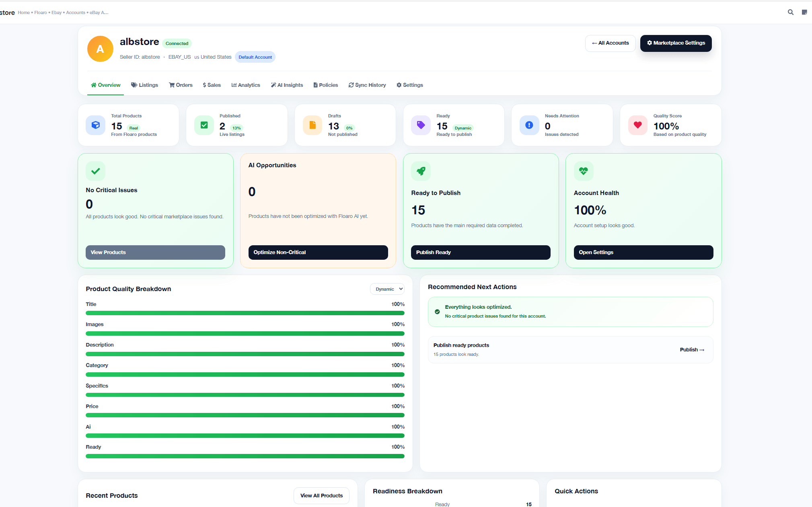Screen dimensions: 812x507
Task: Click the Needs Attention exclamation icon
Action: (x=529, y=125)
